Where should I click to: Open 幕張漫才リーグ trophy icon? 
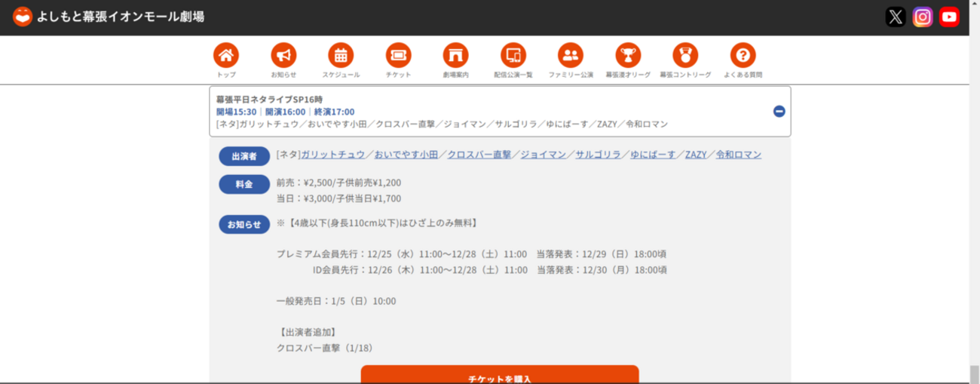[628, 55]
